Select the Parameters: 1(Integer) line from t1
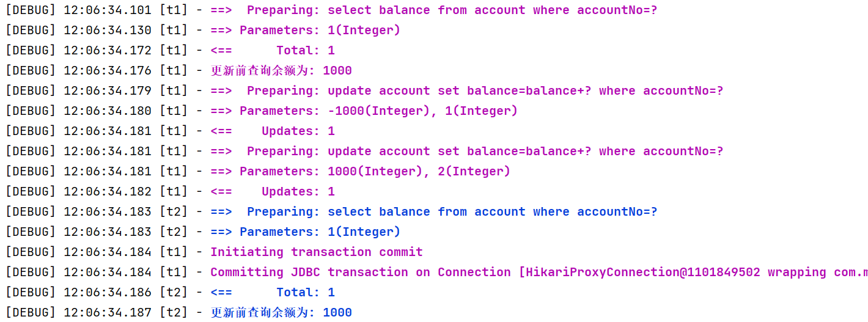The height and width of the screenshot is (322, 868). [203, 30]
